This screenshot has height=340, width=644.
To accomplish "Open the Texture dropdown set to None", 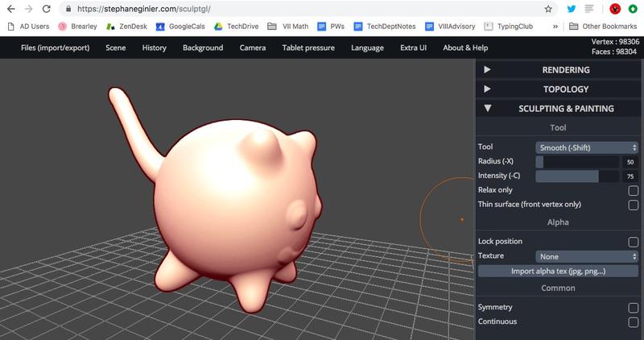I will pos(587,256).
